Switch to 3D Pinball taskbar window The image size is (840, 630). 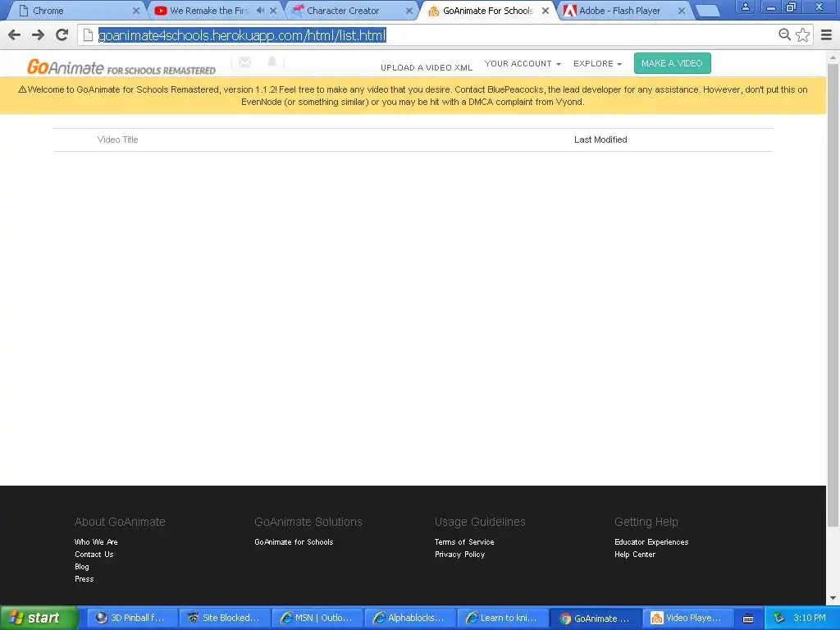[131, 618]
